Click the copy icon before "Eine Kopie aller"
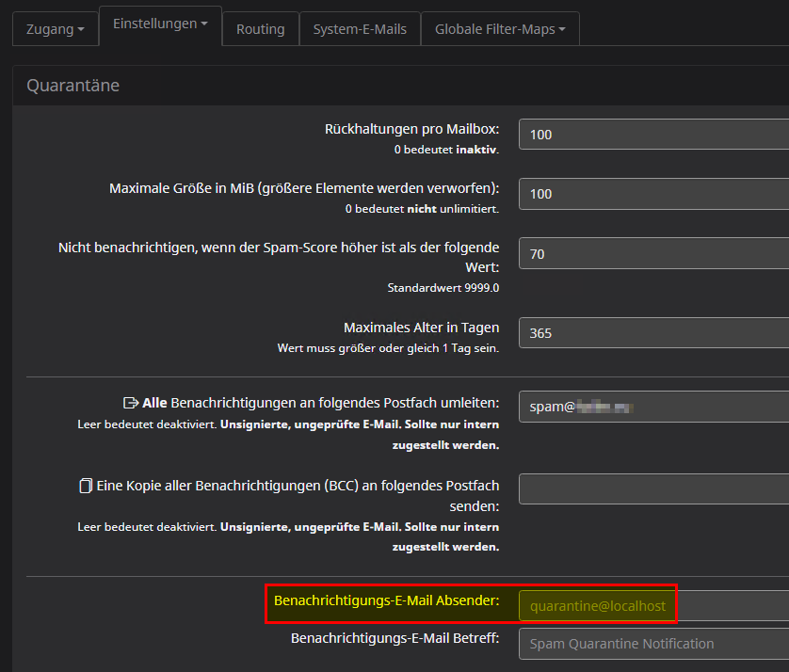 86,486
